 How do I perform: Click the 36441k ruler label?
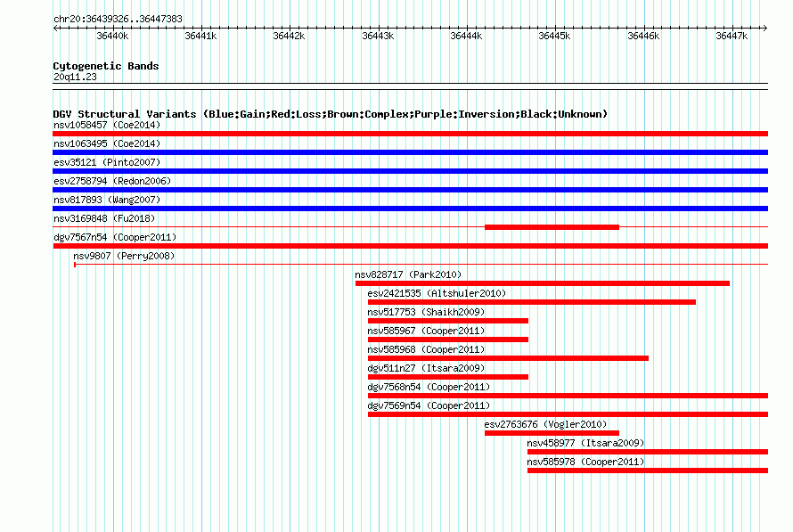tap(200, 36)
